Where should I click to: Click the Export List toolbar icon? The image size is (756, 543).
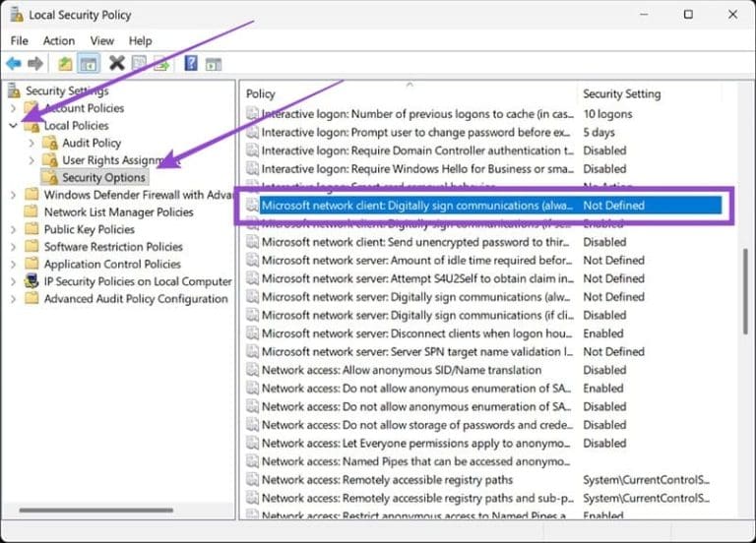pos(162,63)
